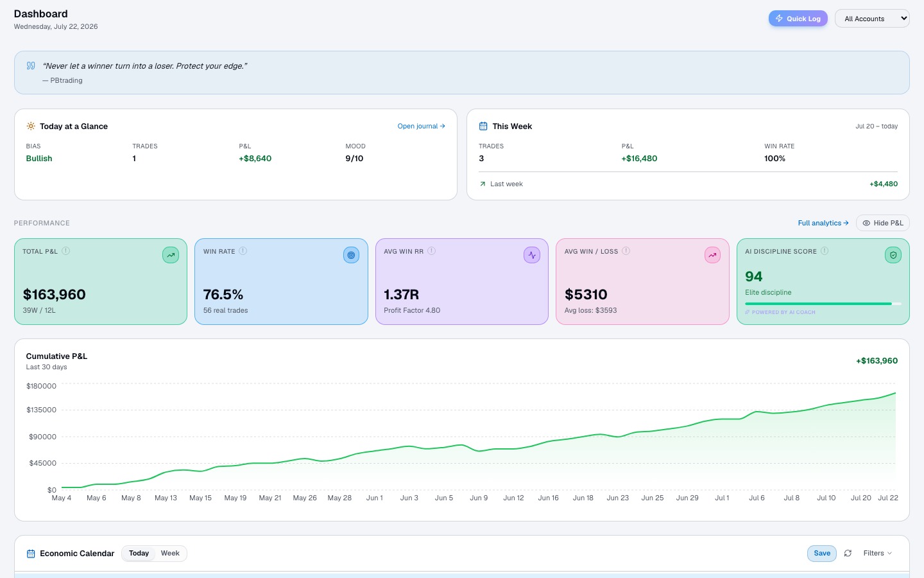Click the Avg Win / Loss trend icon

tap(712, 255)
